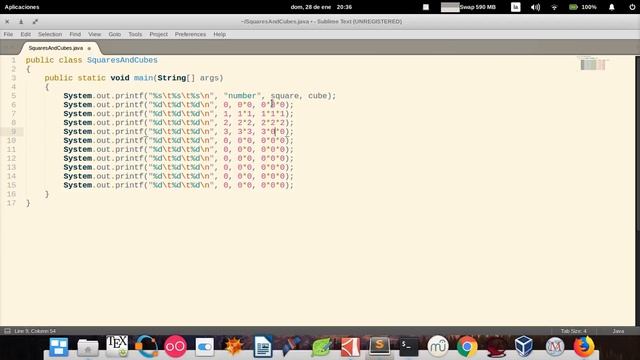Click the SquaresAndCubes class name
The width and height of the screenshot is (640, 360).
(122, 60)
